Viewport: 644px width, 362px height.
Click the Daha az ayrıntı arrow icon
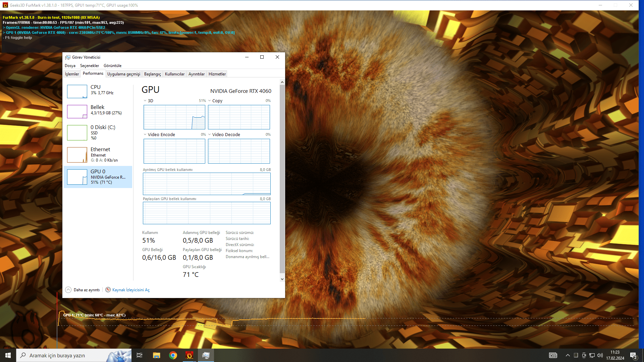(68, 290)
